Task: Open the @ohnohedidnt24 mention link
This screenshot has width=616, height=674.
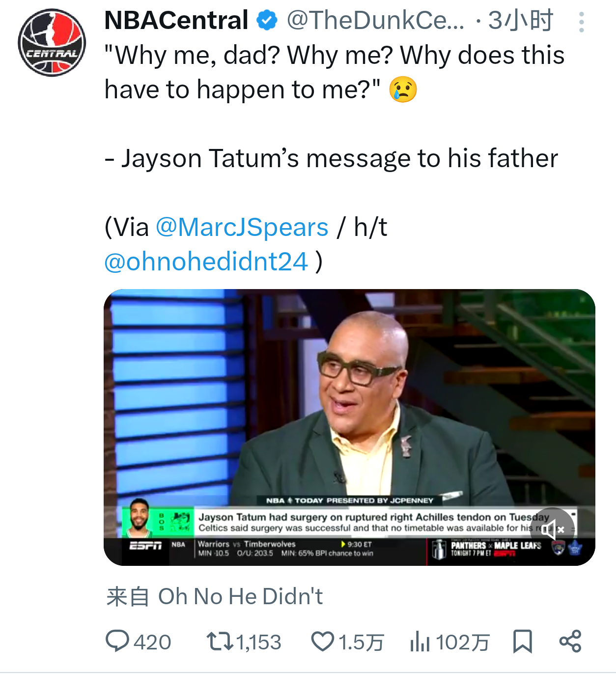Action: (x=206, y=262)
